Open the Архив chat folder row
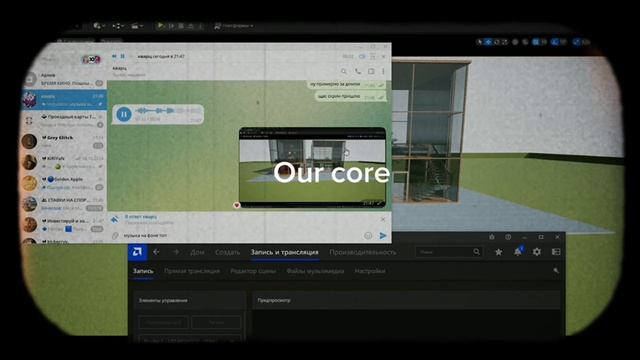 coord(64,79)
